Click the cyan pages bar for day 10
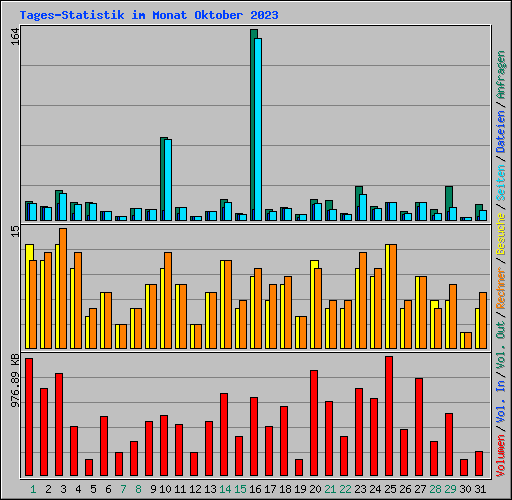This screenshot has width=512, height=500. tap(168, 180)
